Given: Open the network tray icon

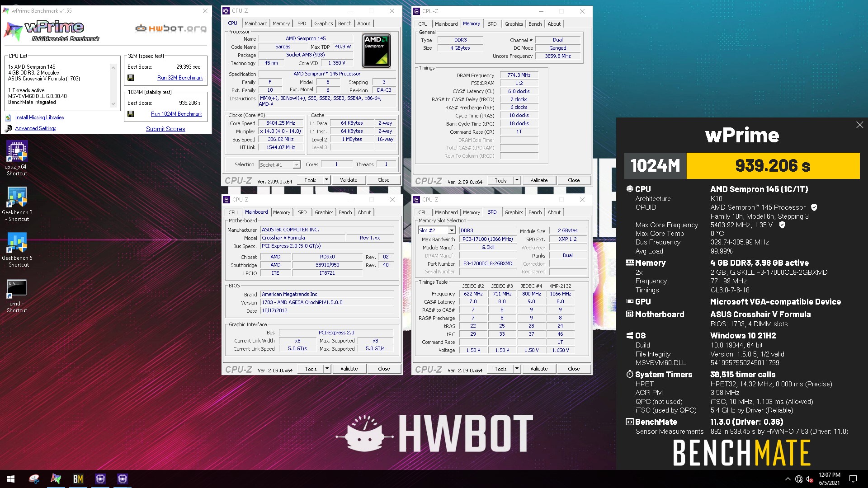Looking at the screenshot, I should (799, 479).
